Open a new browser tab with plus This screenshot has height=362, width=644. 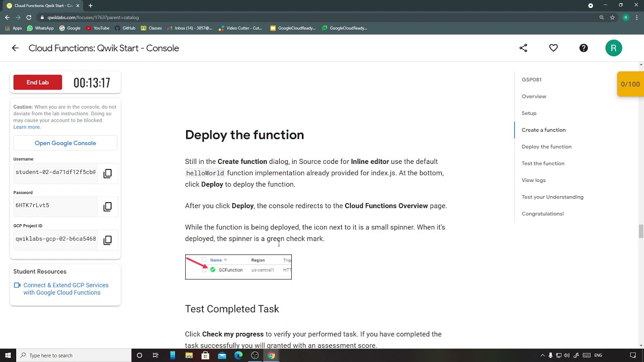coord(91,6)
